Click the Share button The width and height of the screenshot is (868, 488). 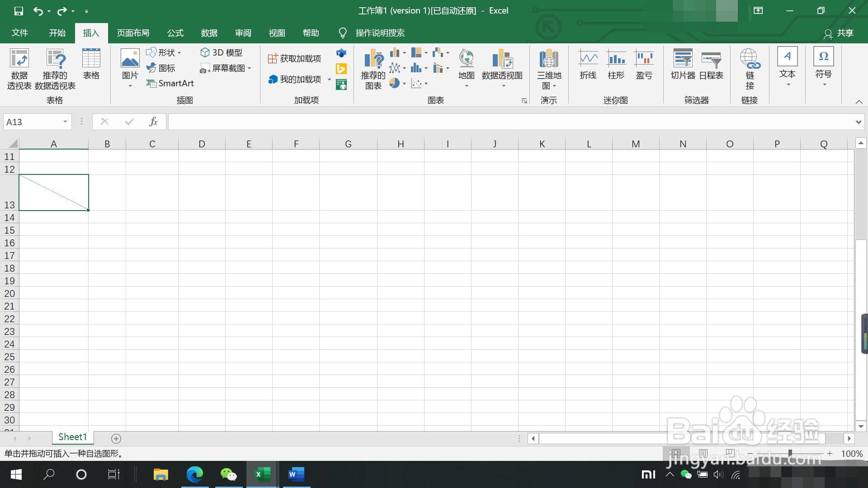839,33
